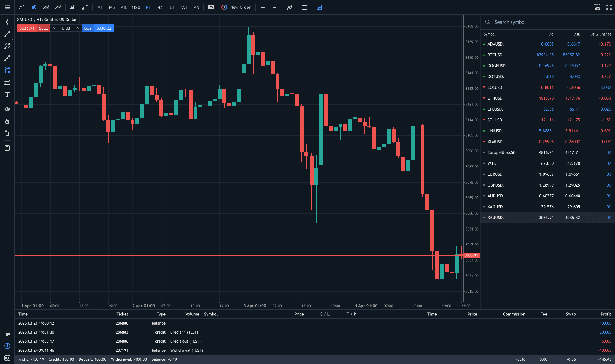The height and width of the screenshot is (364, 615).
Task: Select the bar chart type icon
Action: [x=22, y=7]
